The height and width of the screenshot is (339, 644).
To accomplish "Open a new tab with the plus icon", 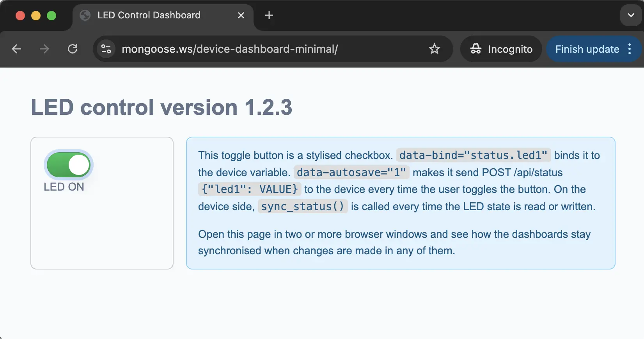I will click(x=269, y=15).
